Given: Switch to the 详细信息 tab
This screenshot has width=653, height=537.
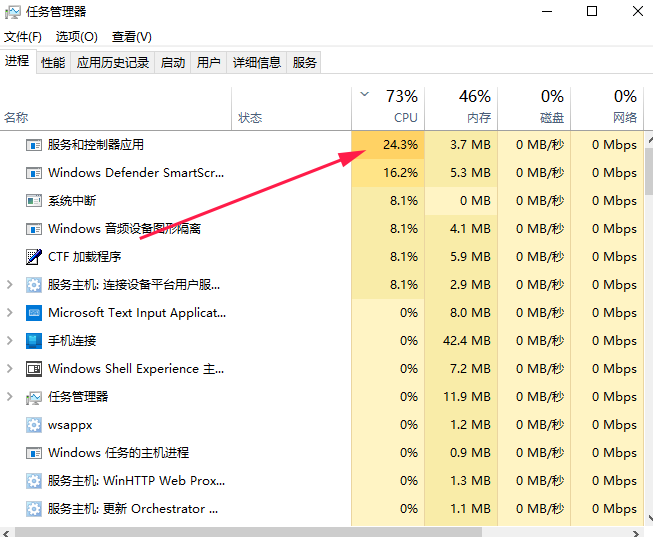Looking at the screenshot, I should coord(257,62).
